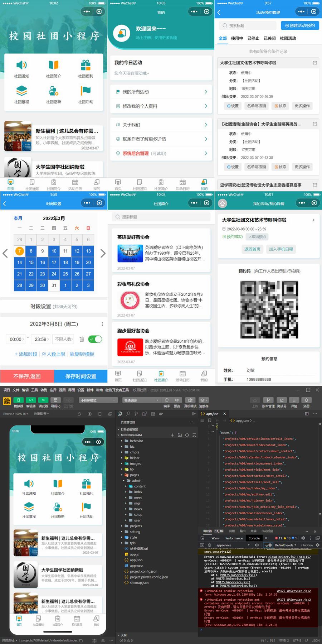Open the 小程序模式 mode dropdown
The image size is (322, 644).
click(98, 400)
